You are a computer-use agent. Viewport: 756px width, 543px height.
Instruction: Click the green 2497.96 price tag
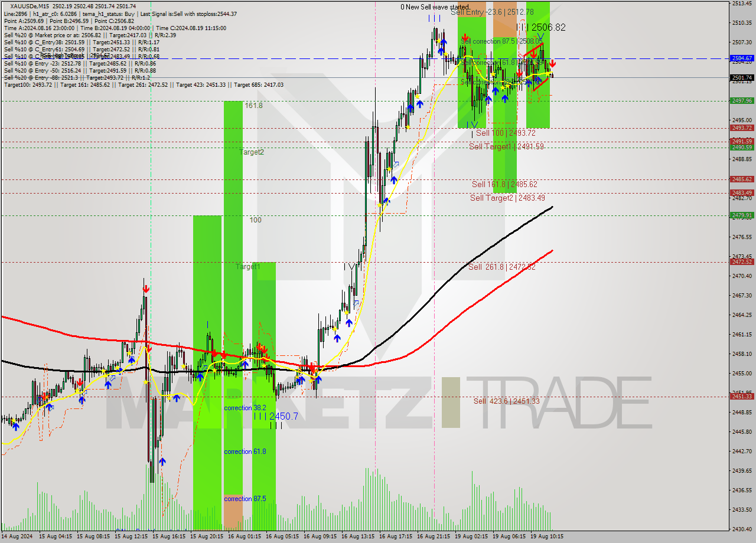742,101
